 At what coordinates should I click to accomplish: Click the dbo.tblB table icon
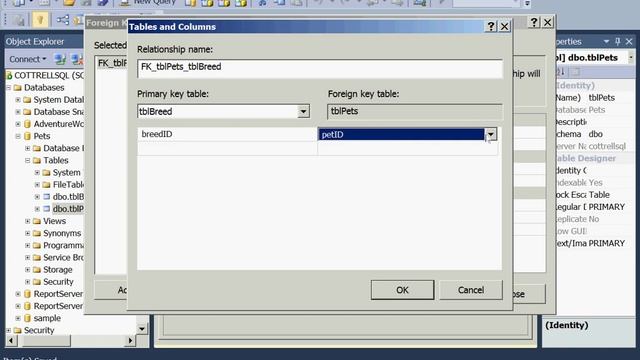(47, 197)
